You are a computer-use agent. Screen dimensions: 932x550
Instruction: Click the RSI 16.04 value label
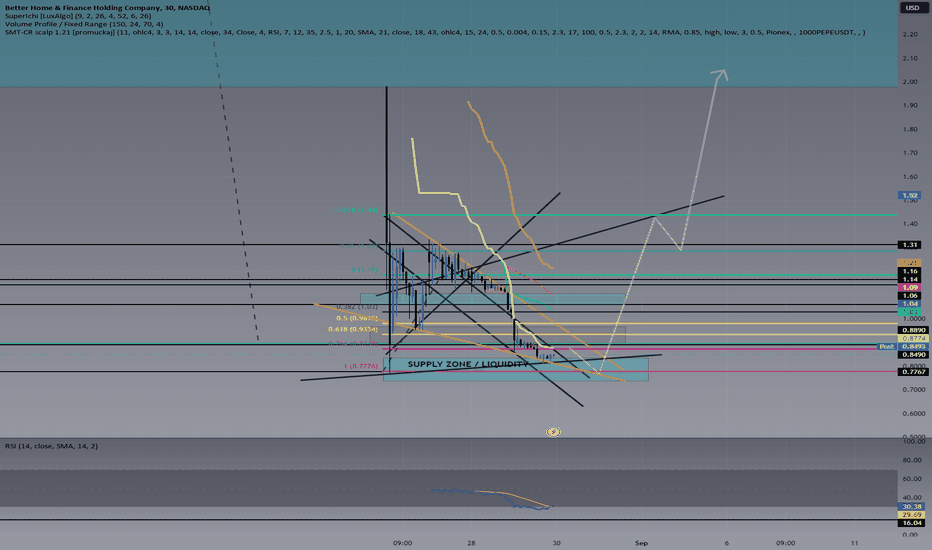pyautogui.click(x=911, y=523)
